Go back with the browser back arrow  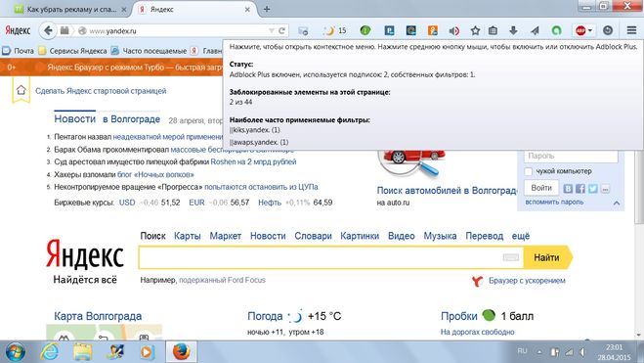click(48, 30)
